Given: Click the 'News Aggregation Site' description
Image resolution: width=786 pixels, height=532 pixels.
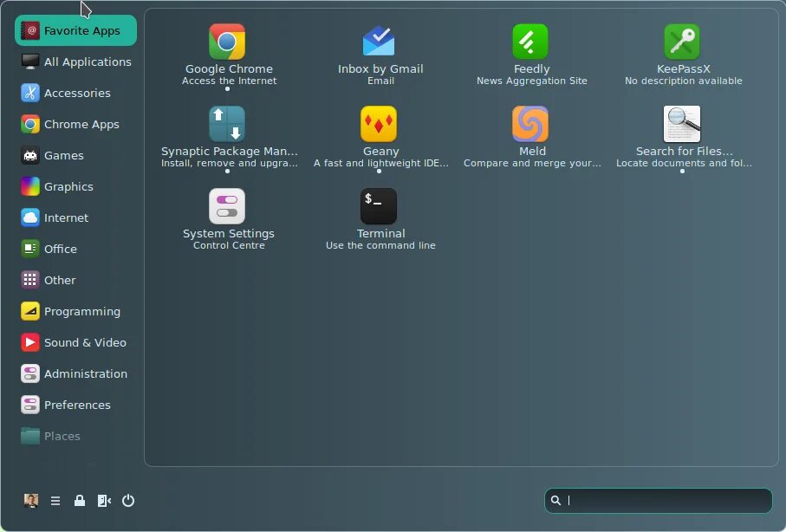Looking at the screenshot, I should [532, 81].
